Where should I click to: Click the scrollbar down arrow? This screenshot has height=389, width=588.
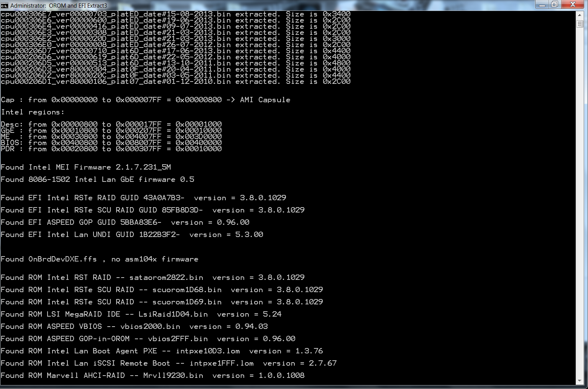pos(580,381)
